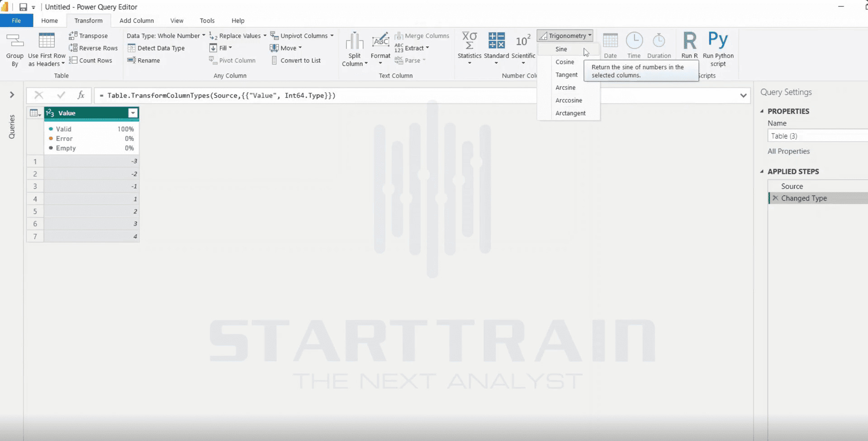This screenshot has width=868, height=441.
Task: Switch to the Add Column tab
Action: pyautogui.click(x=137, y=20)
